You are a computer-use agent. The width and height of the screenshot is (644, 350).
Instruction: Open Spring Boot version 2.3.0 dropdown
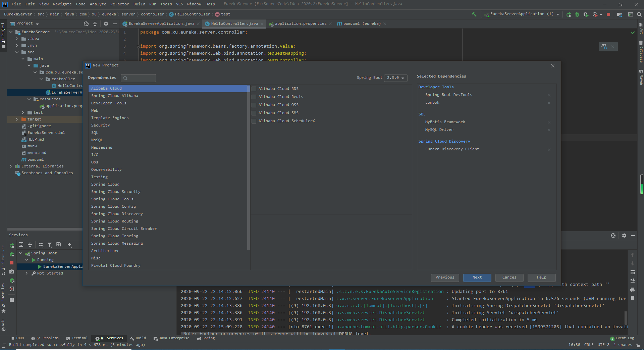396,78
